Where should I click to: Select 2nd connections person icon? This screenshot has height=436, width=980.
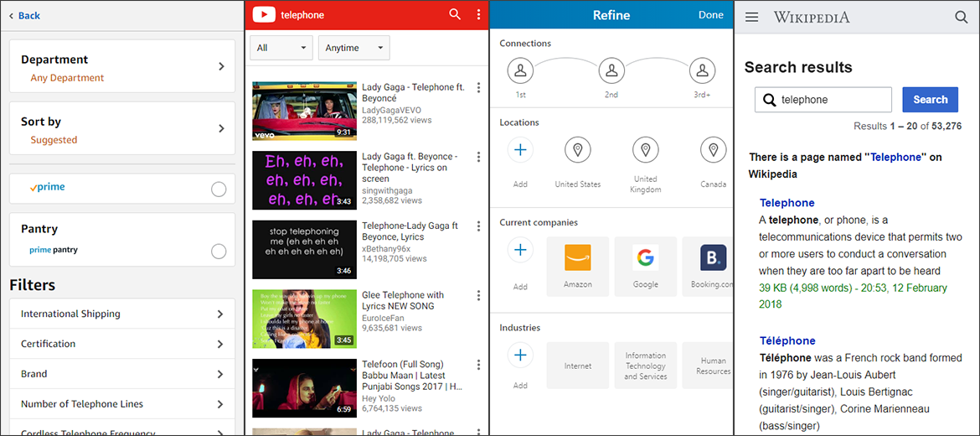point(611,70)
